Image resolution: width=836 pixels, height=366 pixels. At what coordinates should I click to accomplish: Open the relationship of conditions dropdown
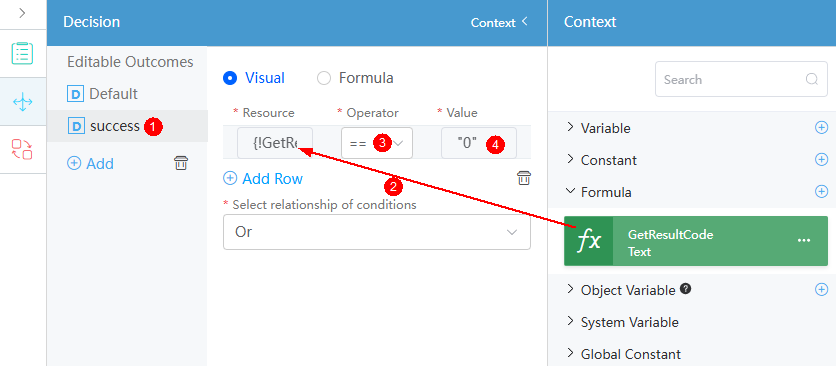pos(377,232)
